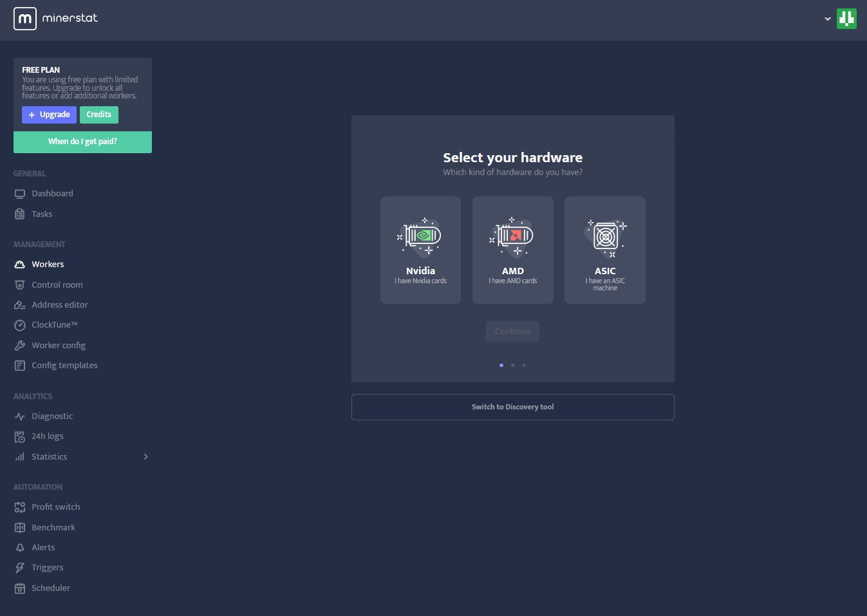
Task: Choose 'I have Nvidia cards' text
Action: pyautogui.click(x=420, y=281)
